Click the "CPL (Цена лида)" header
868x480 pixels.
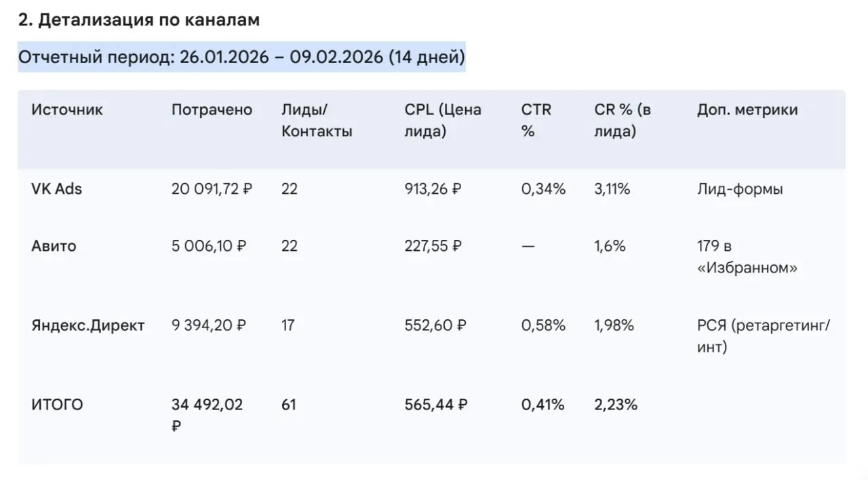443,121
